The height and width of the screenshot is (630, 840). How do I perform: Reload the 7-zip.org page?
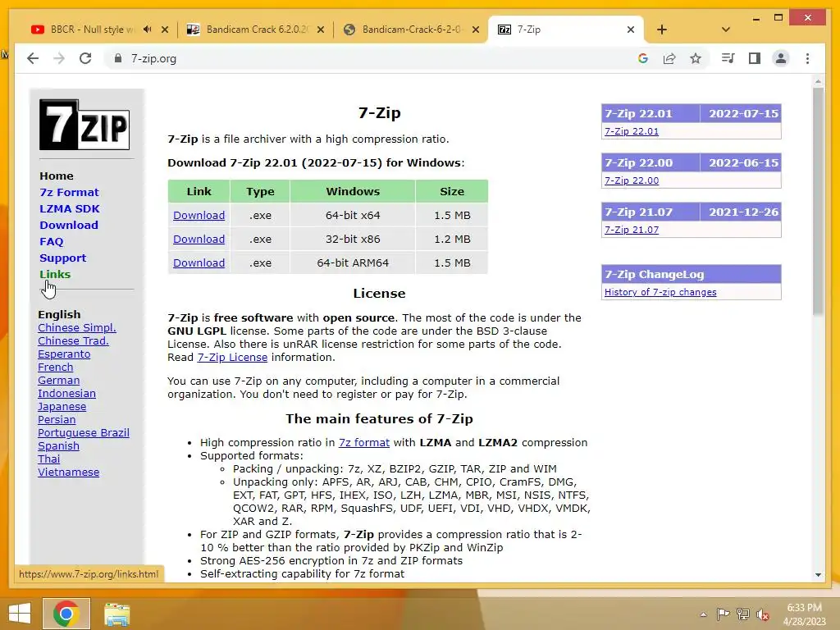pyautogui.click(x=85, y=58)
